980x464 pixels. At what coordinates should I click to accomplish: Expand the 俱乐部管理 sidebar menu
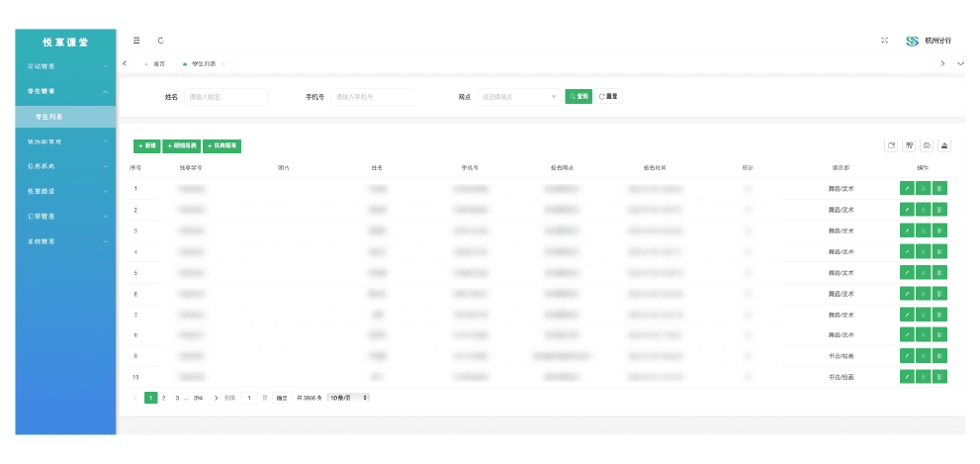(65, 141)
